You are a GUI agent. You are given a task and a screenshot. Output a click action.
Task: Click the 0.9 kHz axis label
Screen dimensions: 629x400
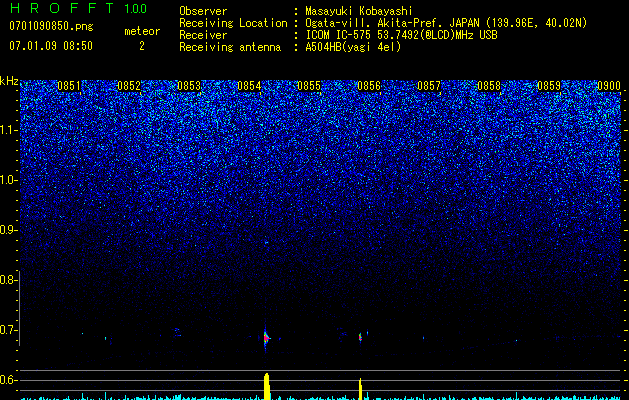9,230
